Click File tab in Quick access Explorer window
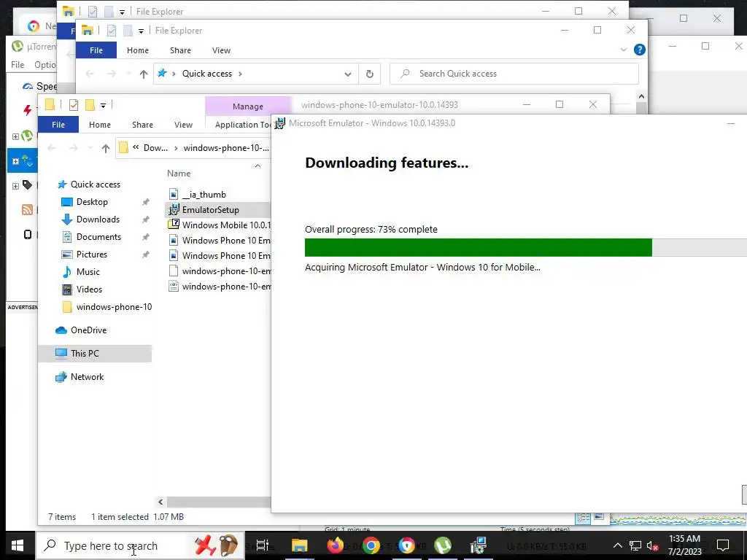 (96, 50)
